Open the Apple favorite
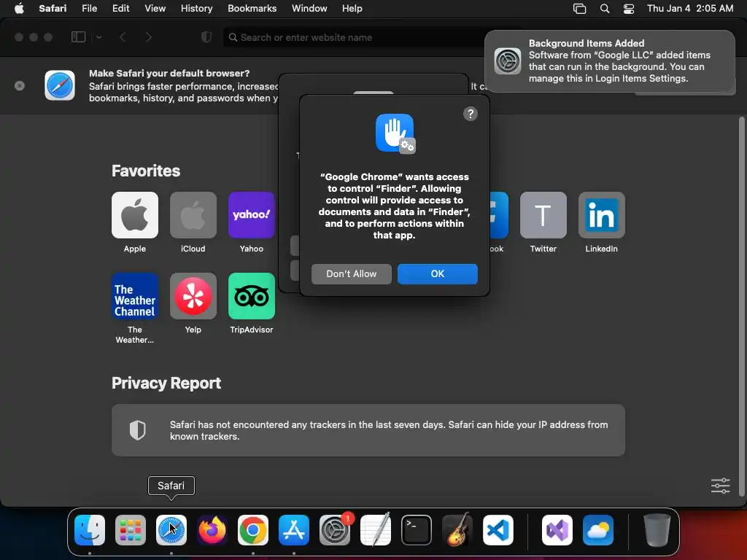747x560 pixels. (x=135, y=215)
